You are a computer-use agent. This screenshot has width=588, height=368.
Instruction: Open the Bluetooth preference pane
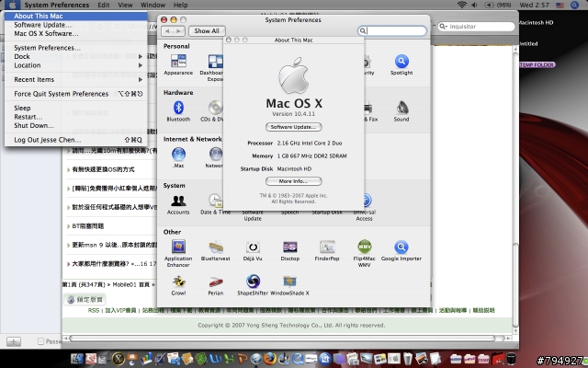point(178,110)
